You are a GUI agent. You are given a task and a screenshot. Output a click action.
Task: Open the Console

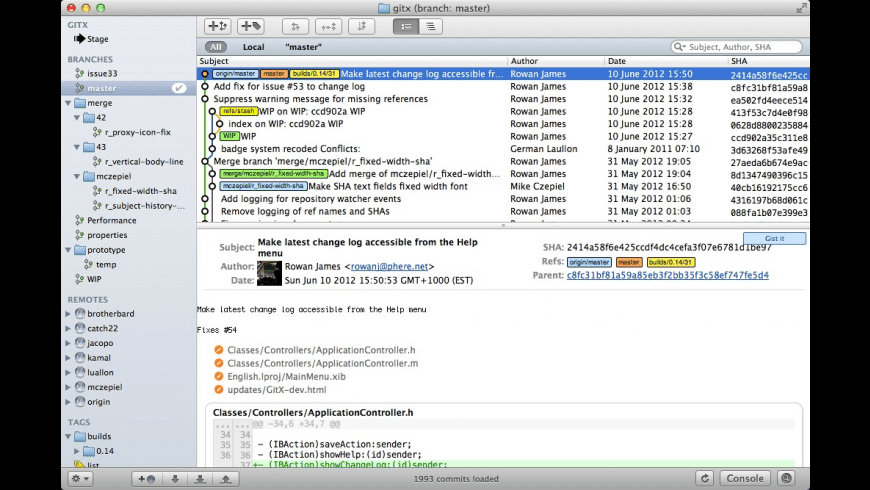(x=745, y=478)
